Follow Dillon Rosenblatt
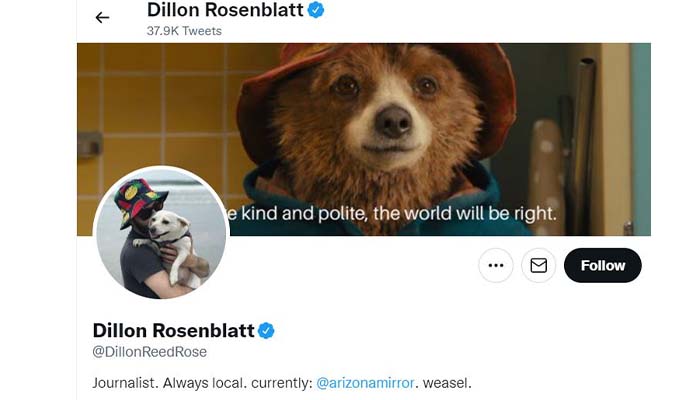 (602, 265)
